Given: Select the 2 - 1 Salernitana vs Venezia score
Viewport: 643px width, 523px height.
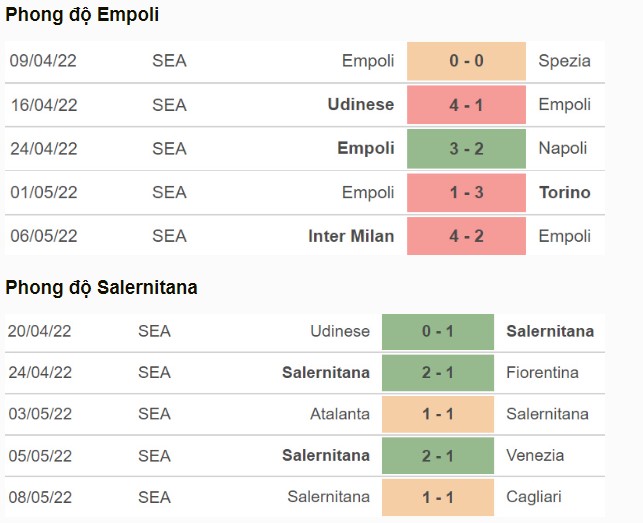Looking at the screenshot, I should pyautogui.click(x=438, y=456).
